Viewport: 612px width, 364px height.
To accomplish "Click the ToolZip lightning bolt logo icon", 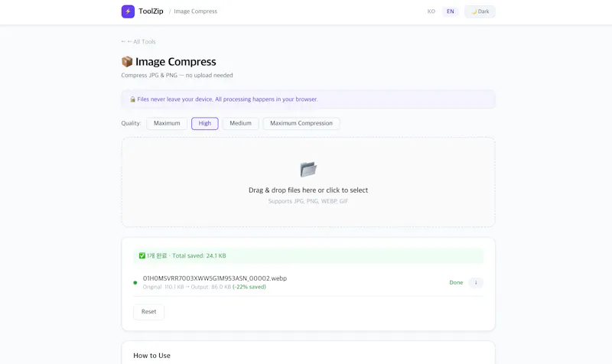I will (128, 11).
